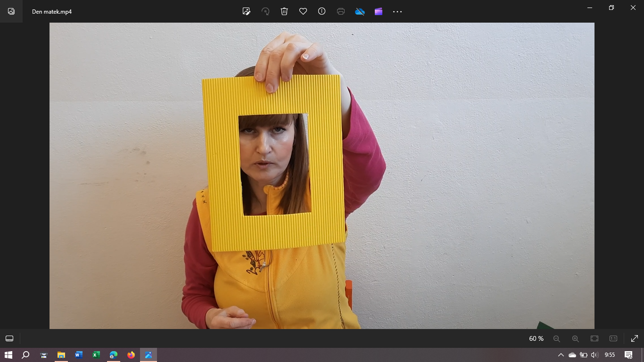Screen dimensions: 644x362
Task: Open the Edit image tool
Action: pyautogui.click(x=246, y=11)
